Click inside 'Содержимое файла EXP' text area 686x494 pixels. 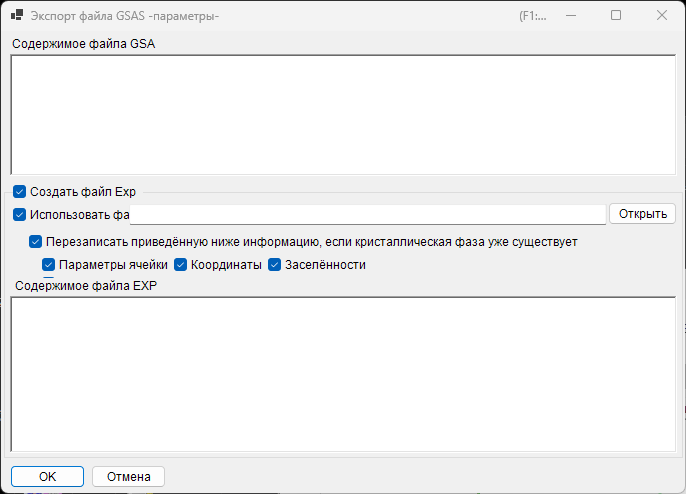pyautogui.click(x=343, y=375)
